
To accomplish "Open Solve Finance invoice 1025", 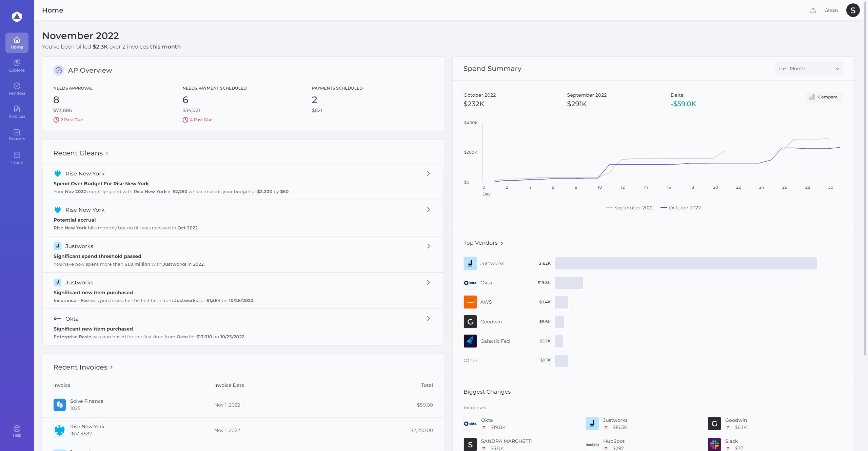I will pos(243,405).
